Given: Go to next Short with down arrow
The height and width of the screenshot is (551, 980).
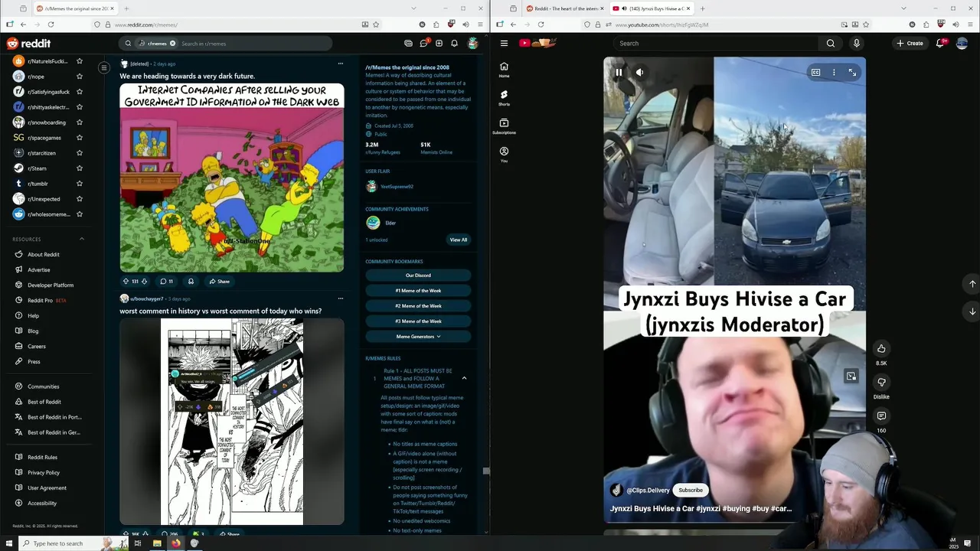Looking at the screenshot, I should (972, 311).
